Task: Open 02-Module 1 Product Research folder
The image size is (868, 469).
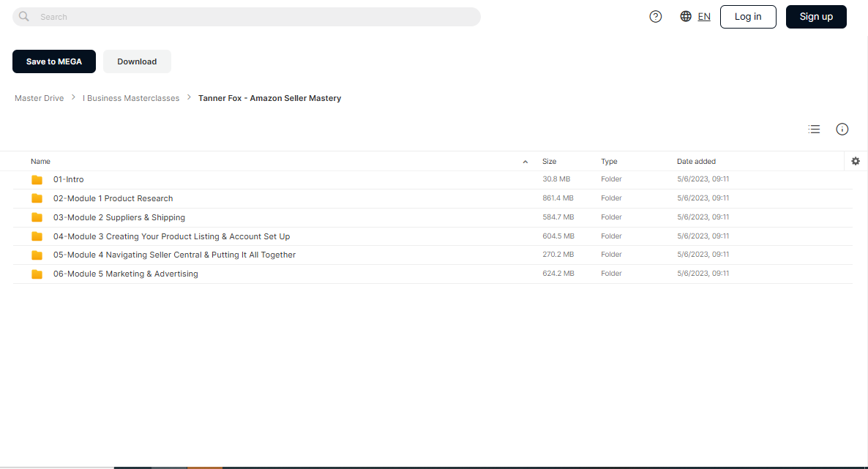Action: pos(113,198)
